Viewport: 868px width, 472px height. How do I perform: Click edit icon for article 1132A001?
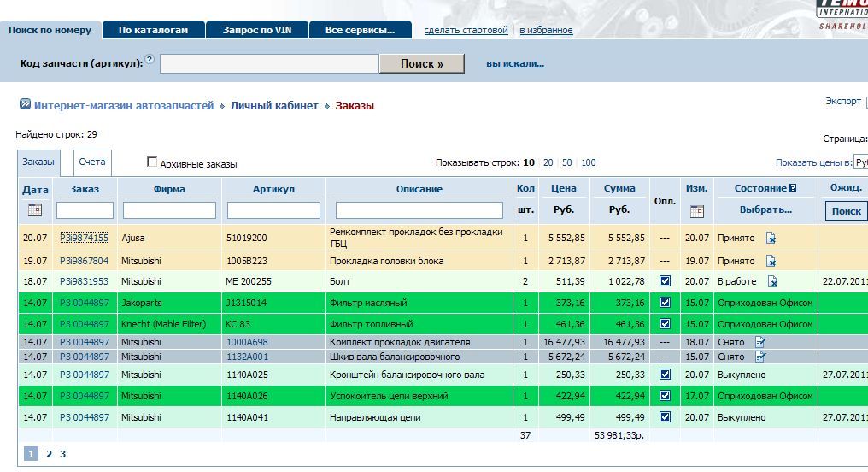(761, 357)
